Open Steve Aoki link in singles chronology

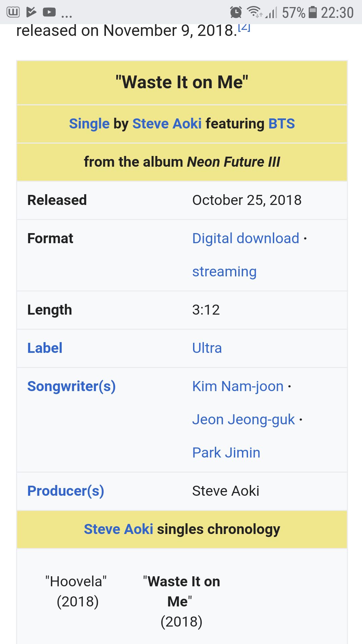pyautogui.click(x=118, y=529)
